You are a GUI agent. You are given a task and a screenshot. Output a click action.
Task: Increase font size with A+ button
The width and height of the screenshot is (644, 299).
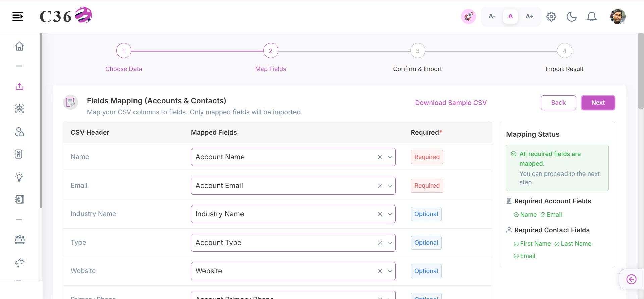click(529, 16)
